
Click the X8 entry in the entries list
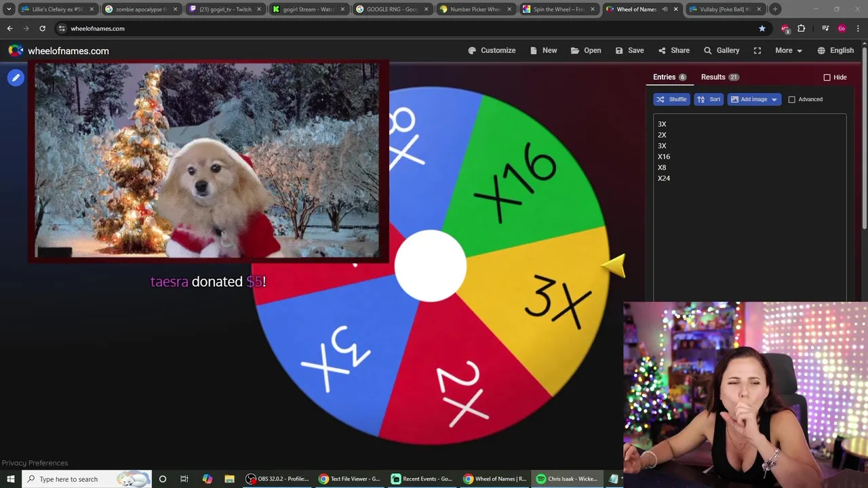(x=662, y=167)
